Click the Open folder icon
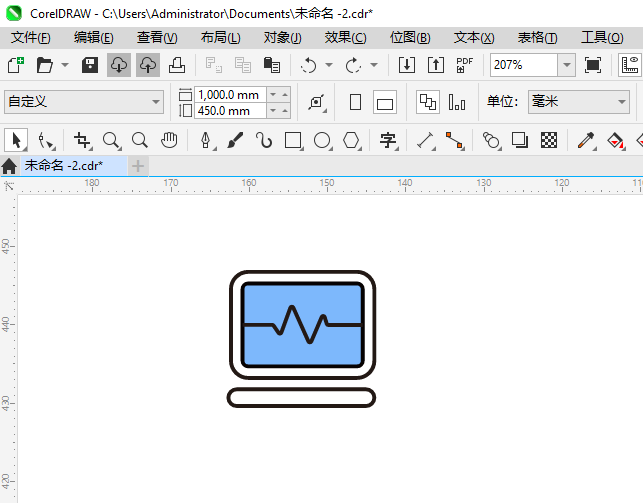643x503 pixels. [44, 65]
